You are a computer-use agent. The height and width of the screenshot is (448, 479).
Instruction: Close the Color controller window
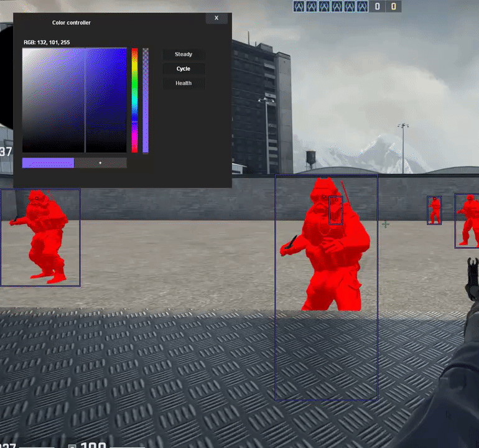point(216,18)
